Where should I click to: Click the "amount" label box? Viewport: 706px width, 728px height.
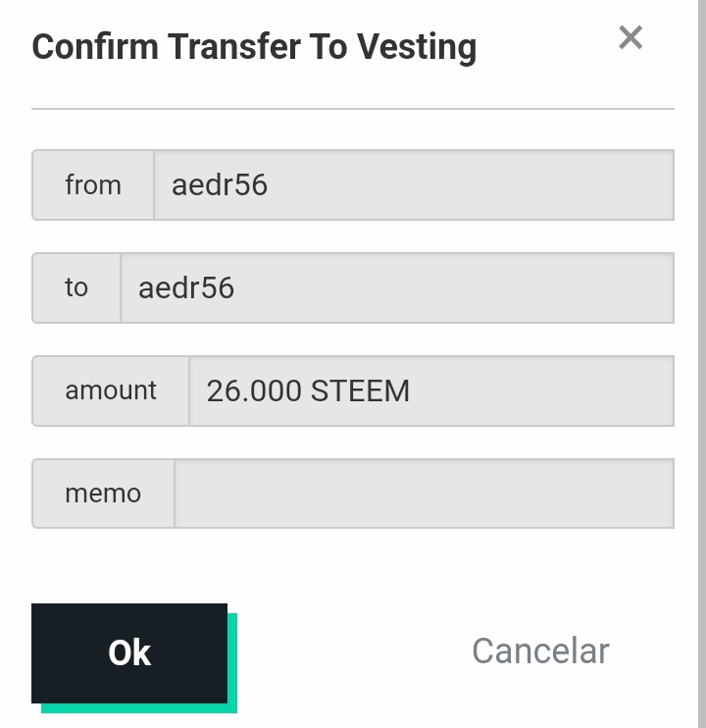click(111, 390)
